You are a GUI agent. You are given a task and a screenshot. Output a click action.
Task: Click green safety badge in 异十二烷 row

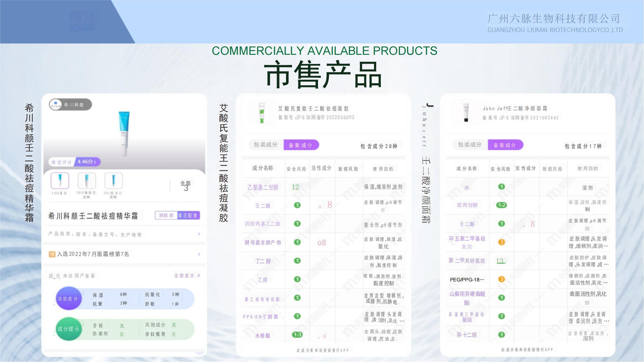point(502,334)
